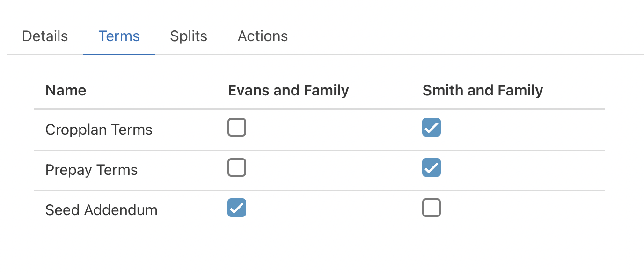
Task: Check Prepay Terms for Evans and Family
Action: pyautogui.click(x=237, y=167)
